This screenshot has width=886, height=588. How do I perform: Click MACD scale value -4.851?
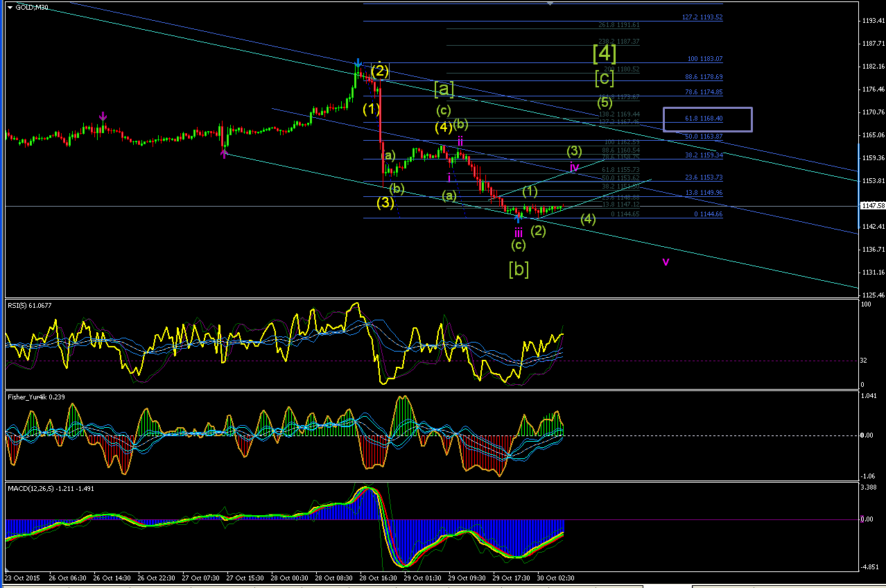pos(870,567)
